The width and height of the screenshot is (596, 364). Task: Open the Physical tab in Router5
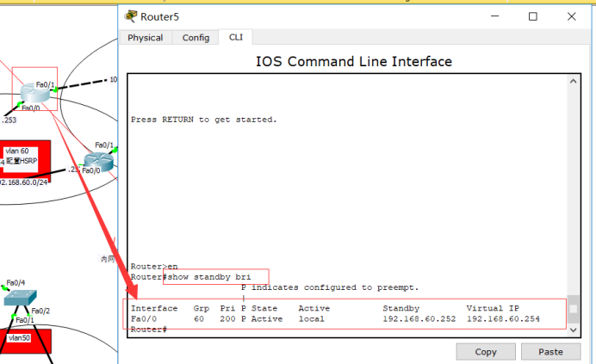pos(146,38)
